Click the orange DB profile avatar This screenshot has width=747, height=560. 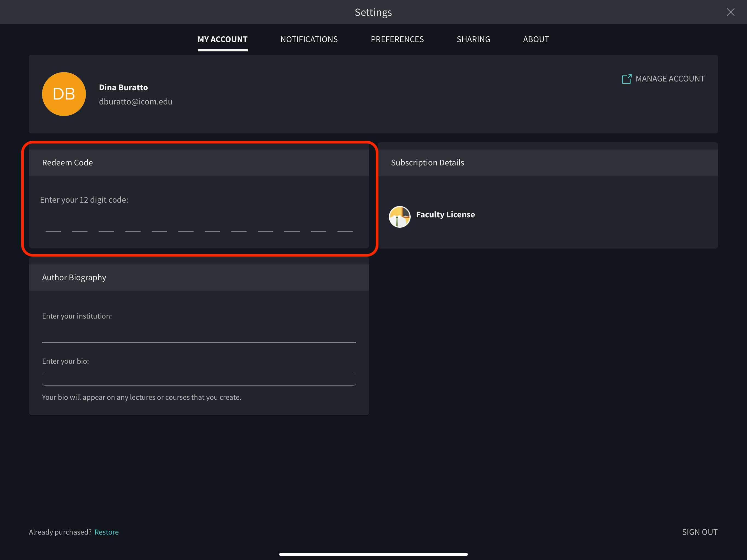(x=64, y=94)
